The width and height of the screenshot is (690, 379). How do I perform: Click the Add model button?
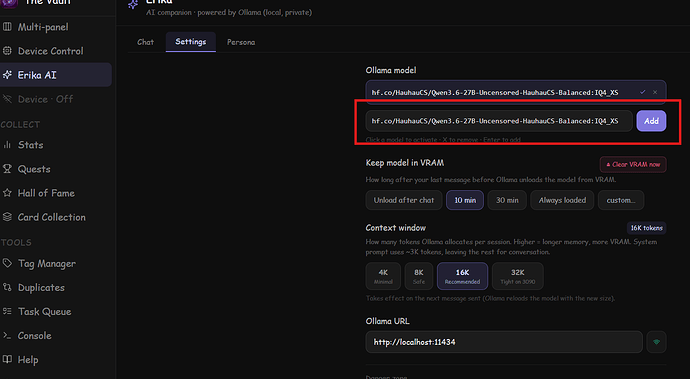tap(651, 121)
